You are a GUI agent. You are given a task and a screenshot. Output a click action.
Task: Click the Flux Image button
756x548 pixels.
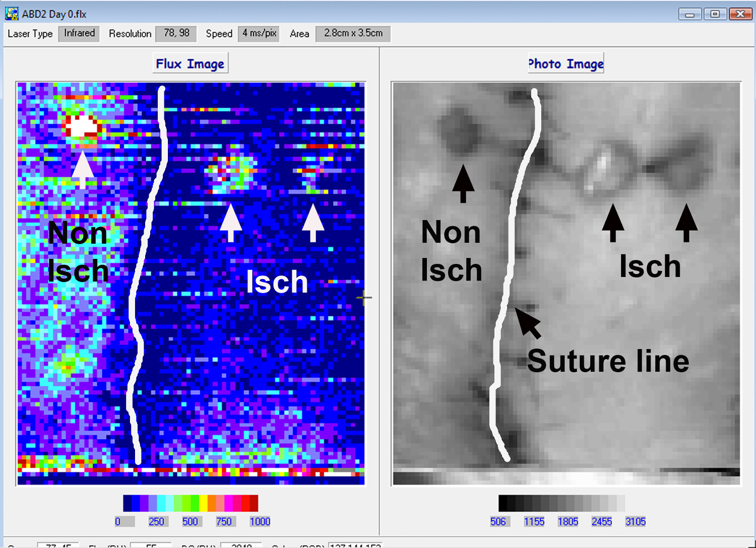[x=190, y=64]
